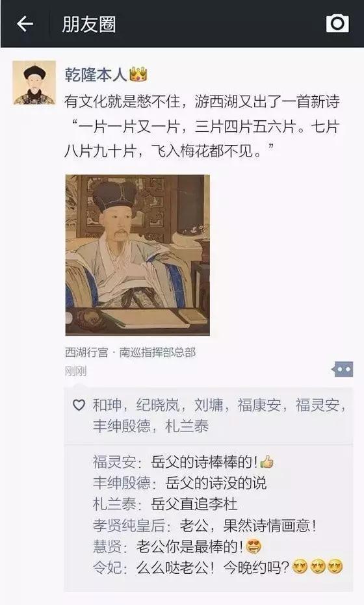Tap the back arrow icon

click(25, 24)
